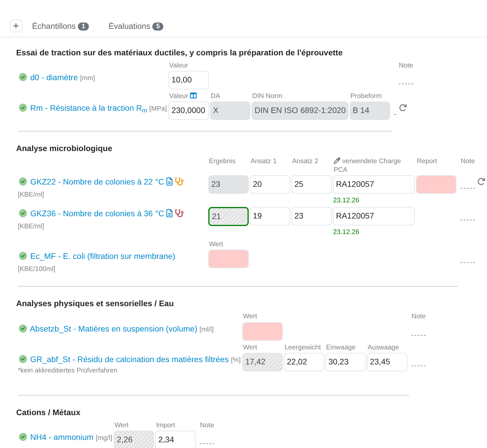Click the empty Ec_MF Wert field
The width and height of the screenshot is (487, 448).
pyautogui.click(x=228, y=259)
